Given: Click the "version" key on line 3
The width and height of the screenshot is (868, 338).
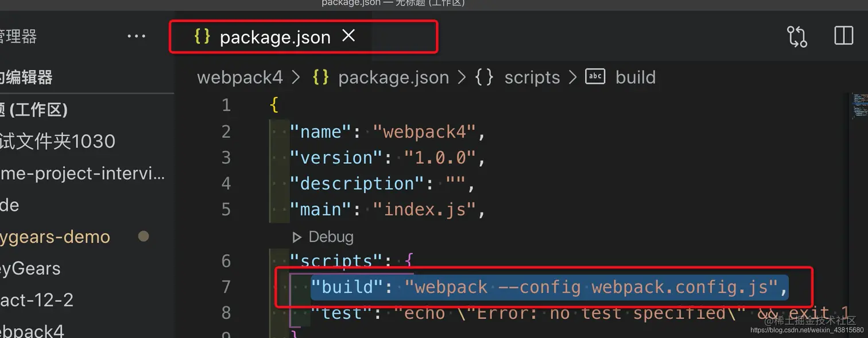Looking at the screenshot, I should [336, 158].
